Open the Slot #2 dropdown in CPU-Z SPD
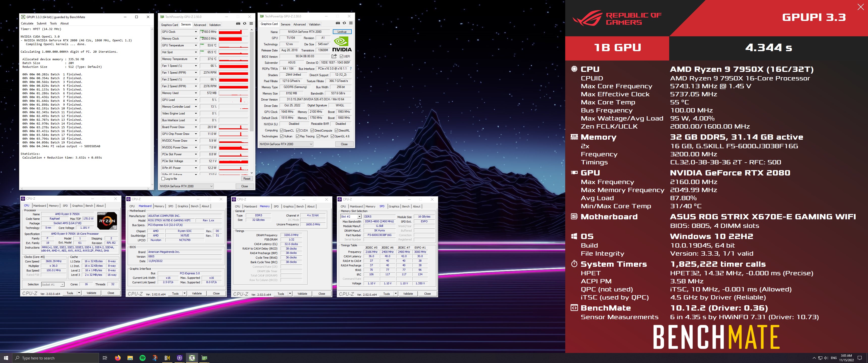This screenshot has height=363, width=868. point(351,217)
